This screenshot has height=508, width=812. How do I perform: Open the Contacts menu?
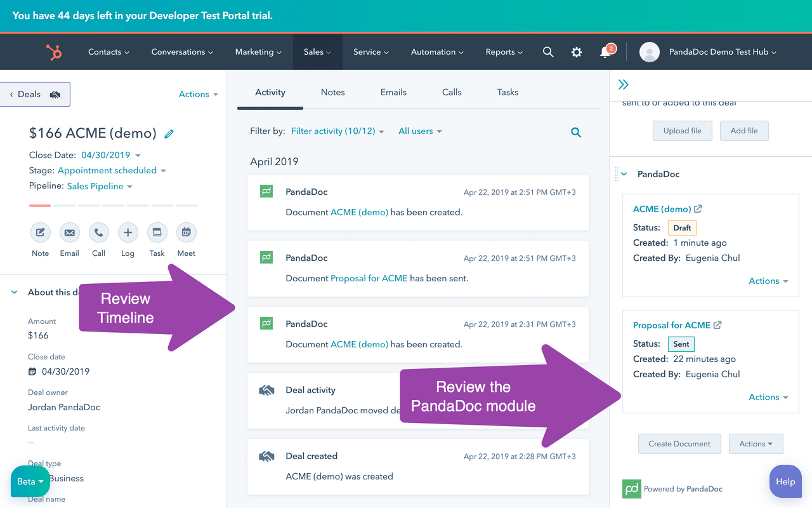(108, 52)
